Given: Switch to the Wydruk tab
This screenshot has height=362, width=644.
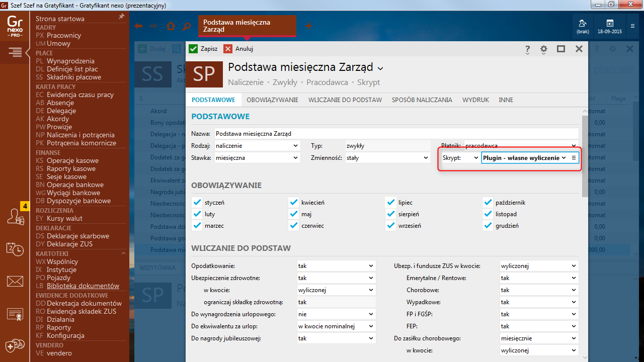Looking at the screenshot, I should coord(475,100).
